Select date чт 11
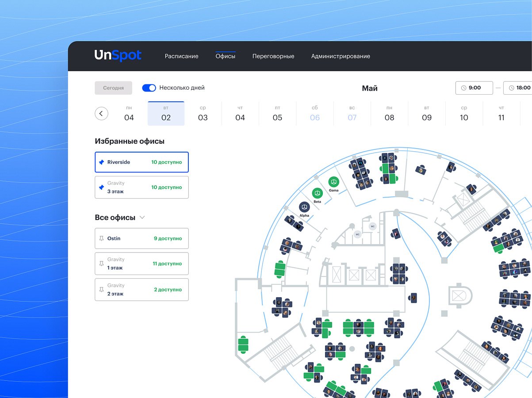This screenshot has height=398, width=532. coord(501,114)
